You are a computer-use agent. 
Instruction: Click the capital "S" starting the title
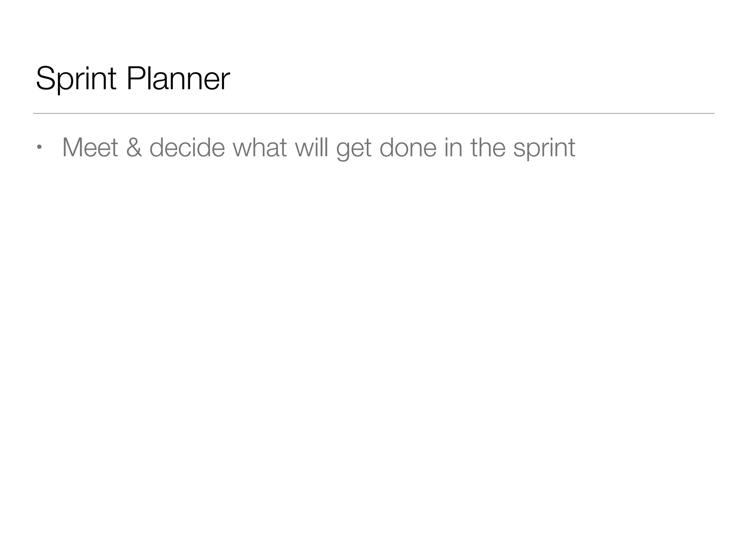(44, 78)
